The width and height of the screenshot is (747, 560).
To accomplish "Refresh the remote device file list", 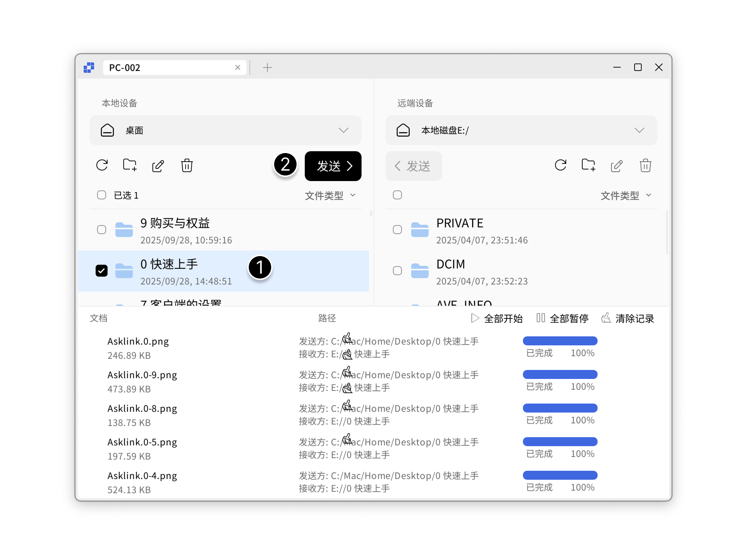I will tap(560, 165).
